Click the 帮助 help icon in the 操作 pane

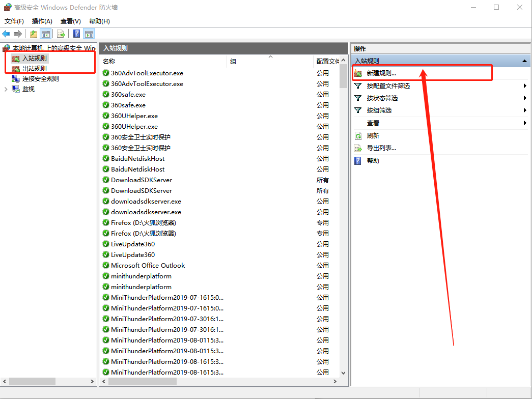pos(358,160)
